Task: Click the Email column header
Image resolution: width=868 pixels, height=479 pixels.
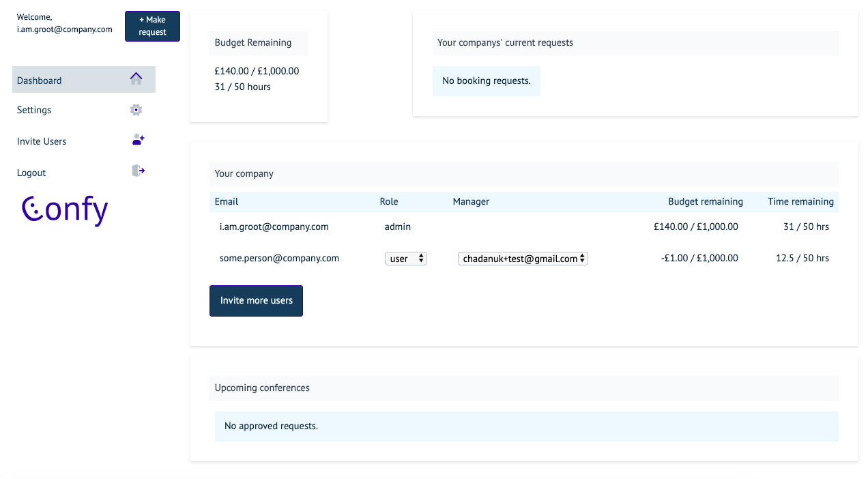Action: tap(227, 201)
